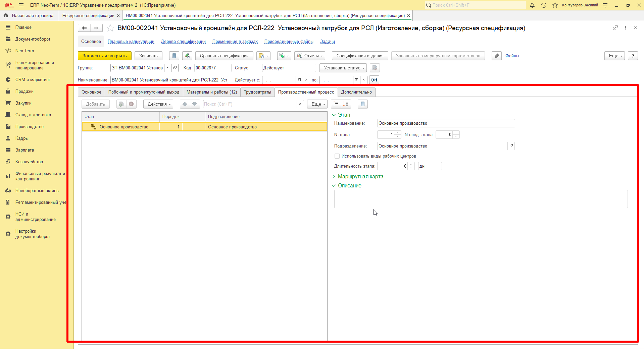The image size is (644, 349).
Task: Click calendar icon of 'Действует с' date
Action: click(x=299, y=80)
